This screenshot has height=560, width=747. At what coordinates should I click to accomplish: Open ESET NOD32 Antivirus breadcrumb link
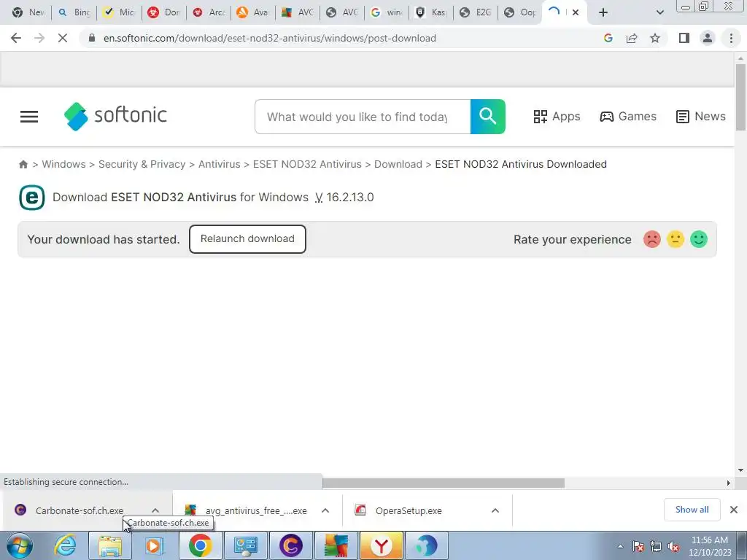click(307, 164)
